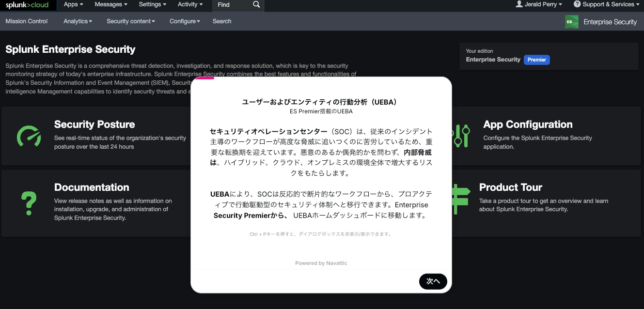Click the 'Your edition' label
The image size is (644, 309).
pyautogui.click(x=480, y=51)
